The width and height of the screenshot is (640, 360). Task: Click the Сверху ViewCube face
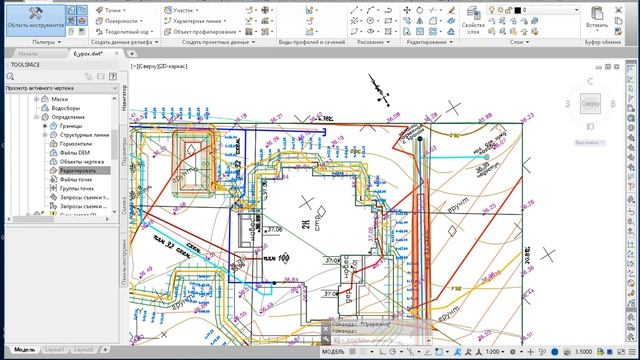click(x=590, y=104)
